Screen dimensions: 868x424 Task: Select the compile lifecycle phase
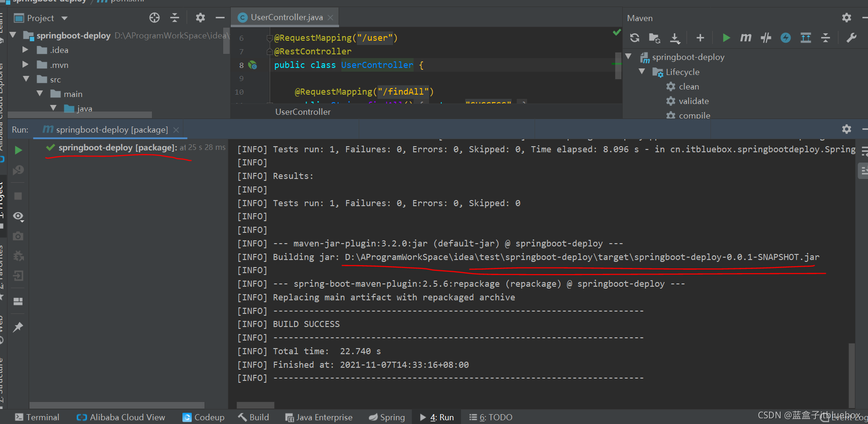click(x=694, y=115)
